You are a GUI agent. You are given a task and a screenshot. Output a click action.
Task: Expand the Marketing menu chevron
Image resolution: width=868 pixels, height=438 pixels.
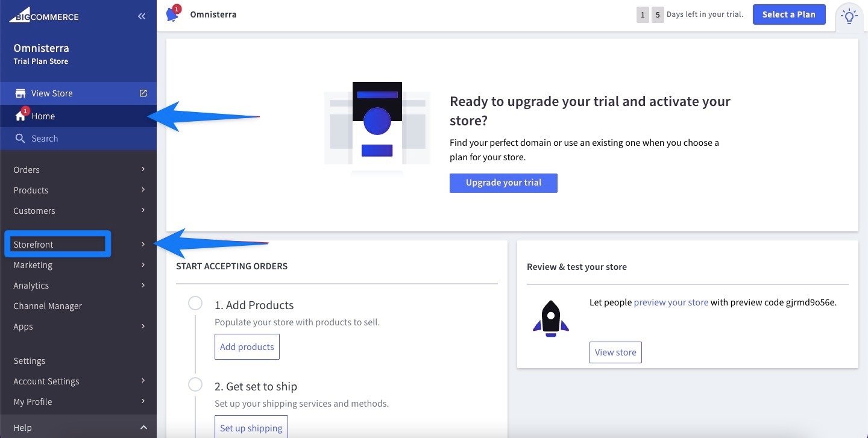point(143,264)
